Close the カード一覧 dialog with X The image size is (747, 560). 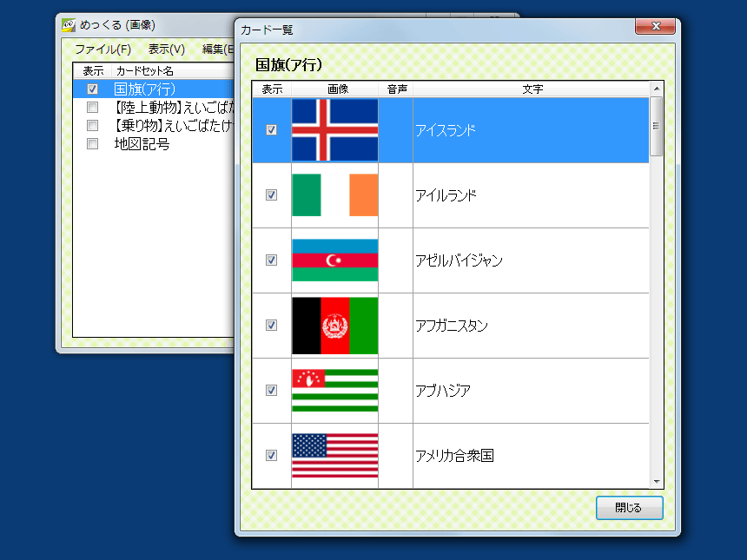656,26
